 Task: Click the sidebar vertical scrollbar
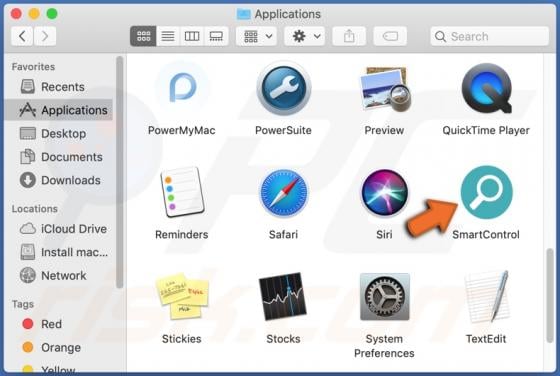[x=120, y=171]
